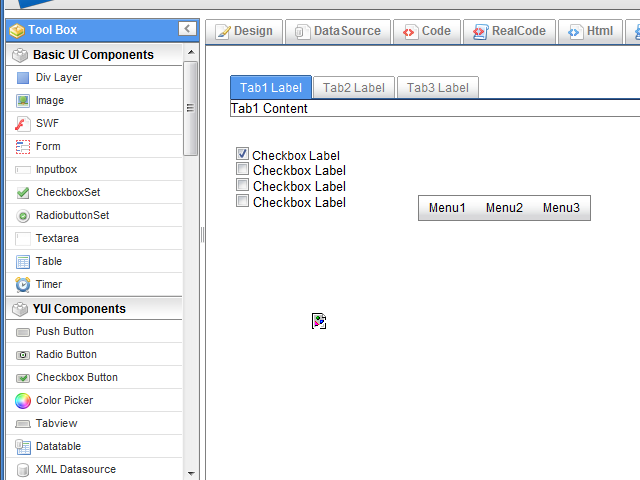
Task: Check the second Checkbox Label box
Action: coord(242,169)
